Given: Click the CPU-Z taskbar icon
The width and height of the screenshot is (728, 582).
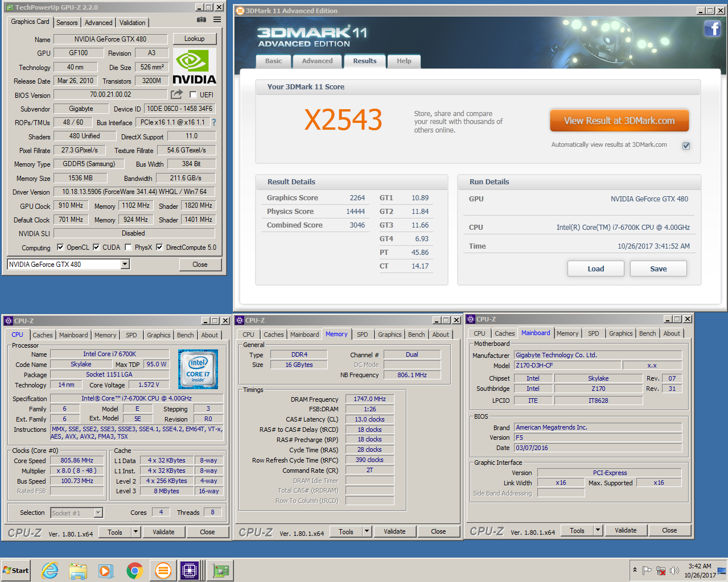Looking at the screenshot, I should coord(190,570).
